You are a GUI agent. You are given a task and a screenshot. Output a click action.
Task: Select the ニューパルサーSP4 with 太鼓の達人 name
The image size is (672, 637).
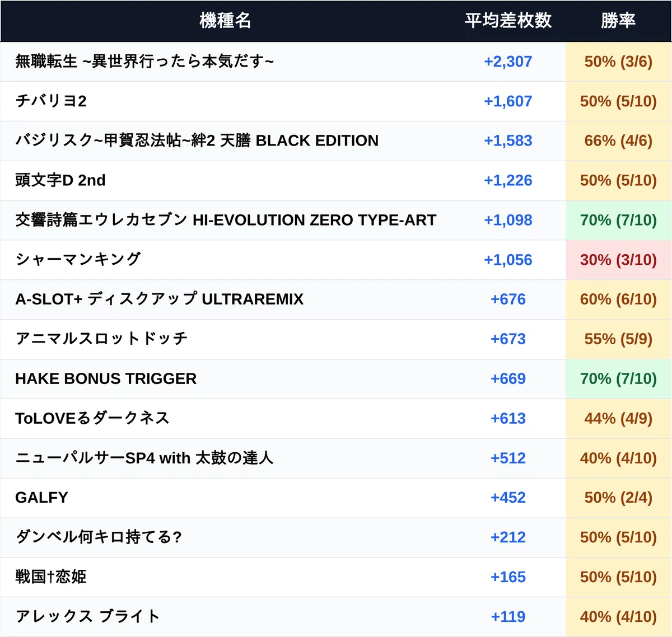pos(144,458)
